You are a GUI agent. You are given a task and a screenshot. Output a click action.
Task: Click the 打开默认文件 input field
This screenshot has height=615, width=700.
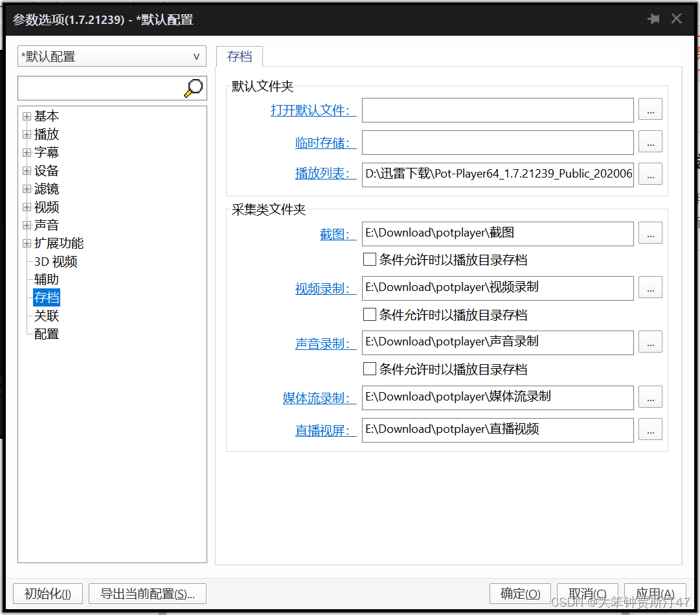click(x=497, y=110)
